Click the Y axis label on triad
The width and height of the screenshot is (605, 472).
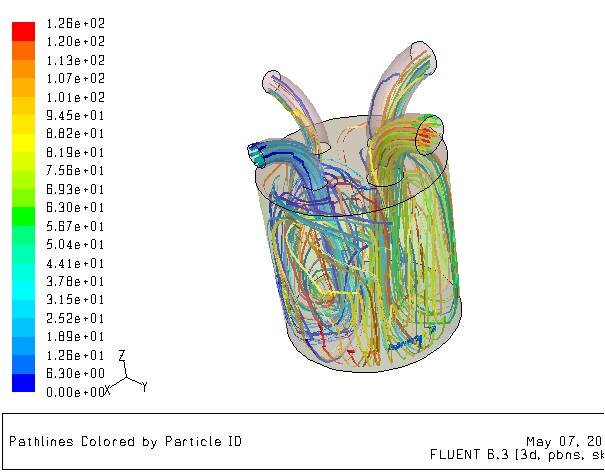pos(144,387)
